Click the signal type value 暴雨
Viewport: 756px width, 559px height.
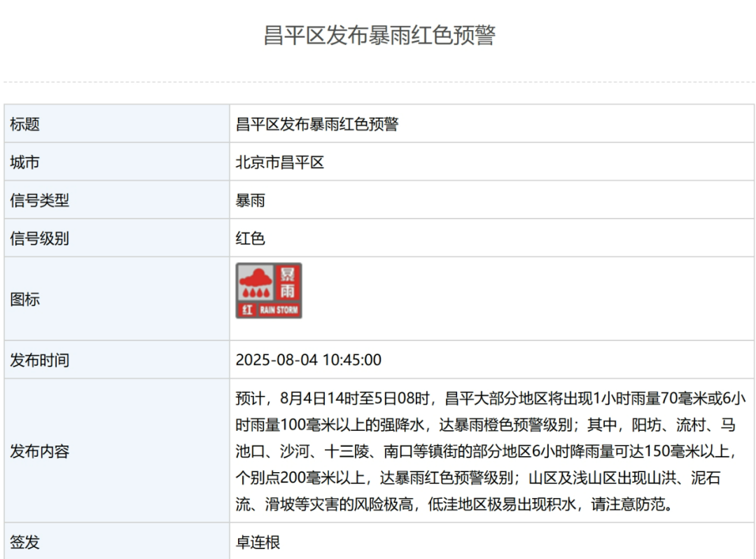click(251, 200)
